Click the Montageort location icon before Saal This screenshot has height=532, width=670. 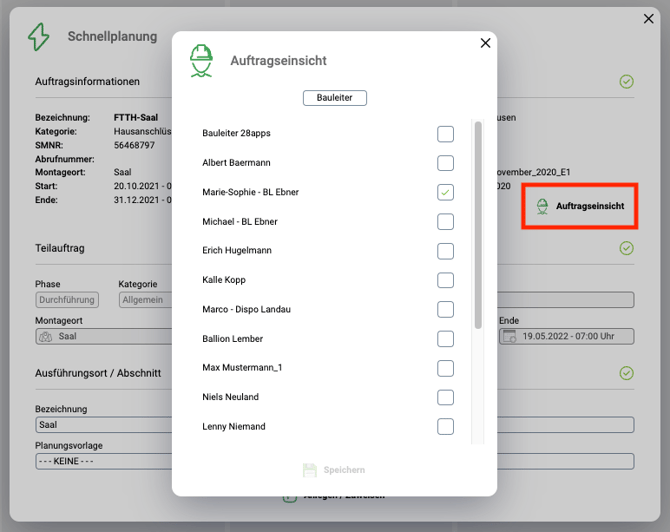pyautogui.click(x=45, y=337)
